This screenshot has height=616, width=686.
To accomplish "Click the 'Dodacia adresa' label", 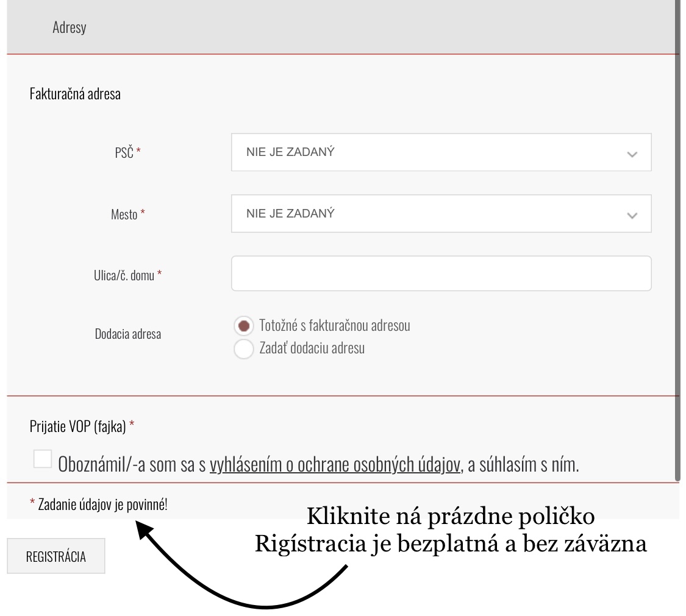I will click(x=128, y=334).
